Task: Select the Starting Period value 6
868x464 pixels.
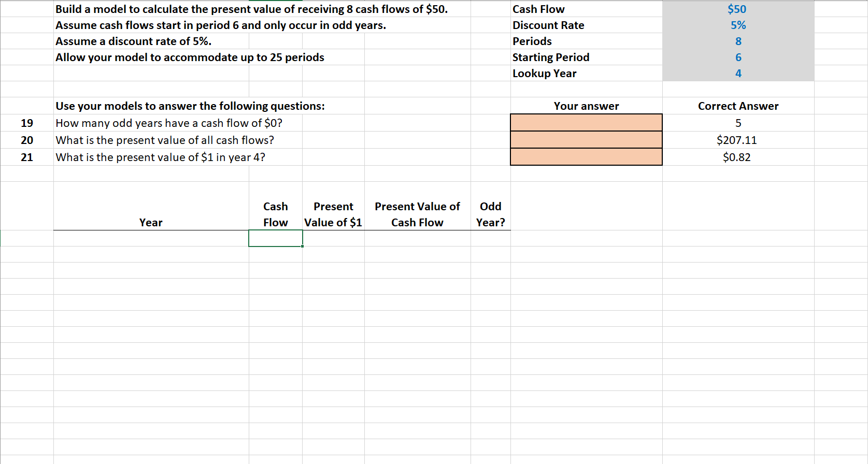Action: click(738, 57)
